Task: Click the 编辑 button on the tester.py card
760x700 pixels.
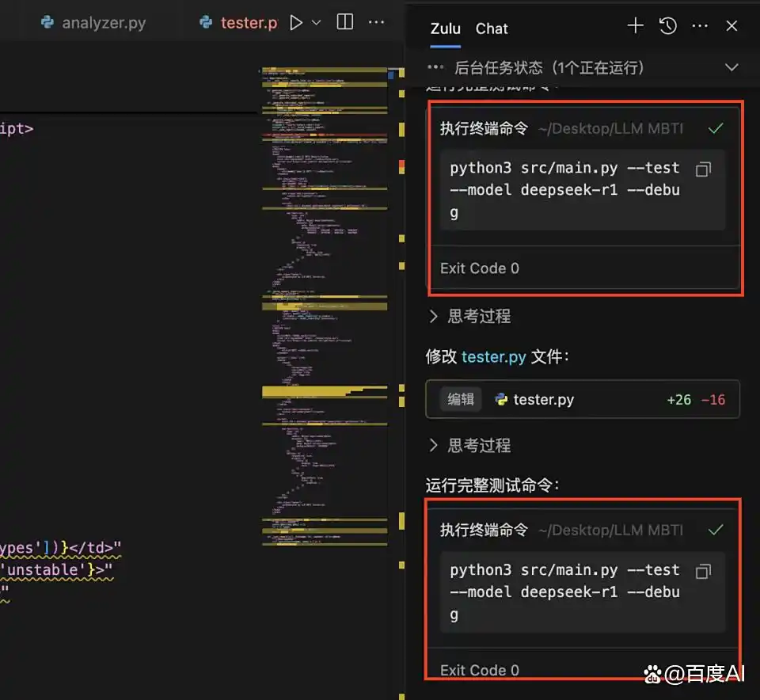Action: (460, 400)
